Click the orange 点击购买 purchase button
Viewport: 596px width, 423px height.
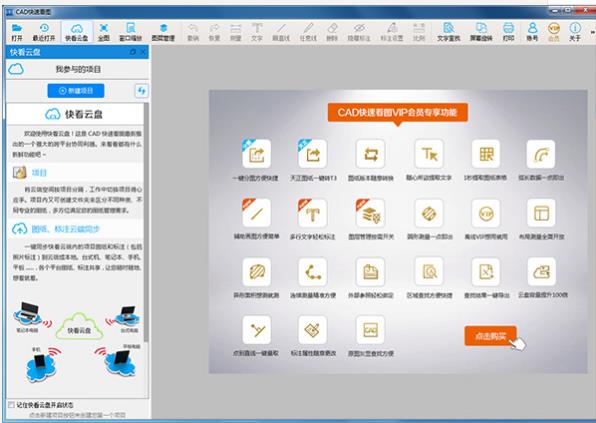[490, 336]
